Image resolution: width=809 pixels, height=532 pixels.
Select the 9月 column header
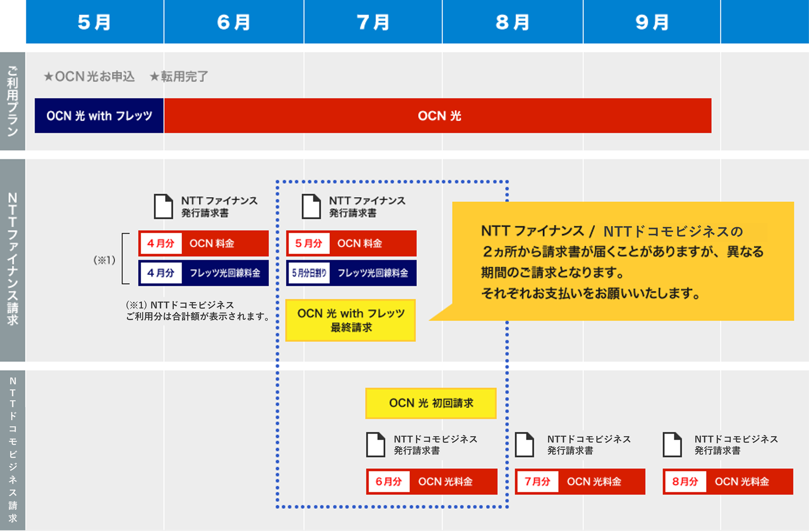tap(652, 22)
